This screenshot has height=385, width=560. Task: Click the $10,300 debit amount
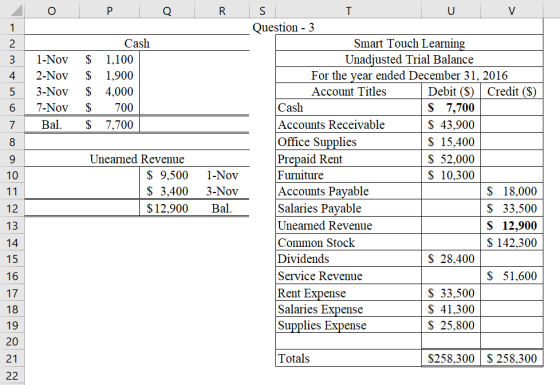coord(451,175)
